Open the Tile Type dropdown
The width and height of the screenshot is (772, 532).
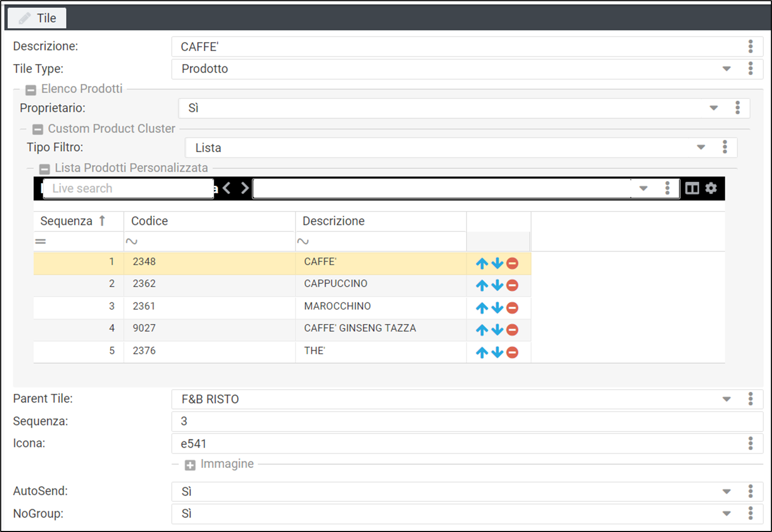click(x=726, y=69)
